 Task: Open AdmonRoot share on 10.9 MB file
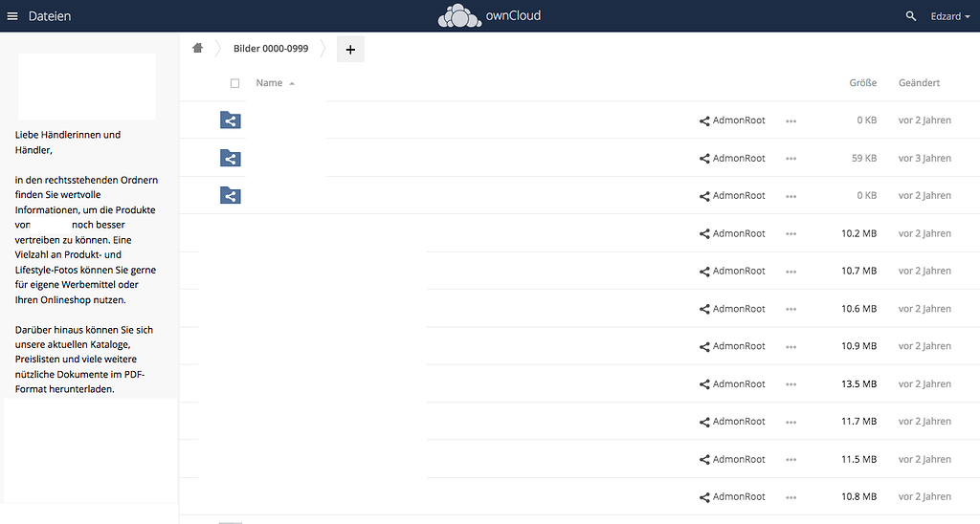click(732, 346)
